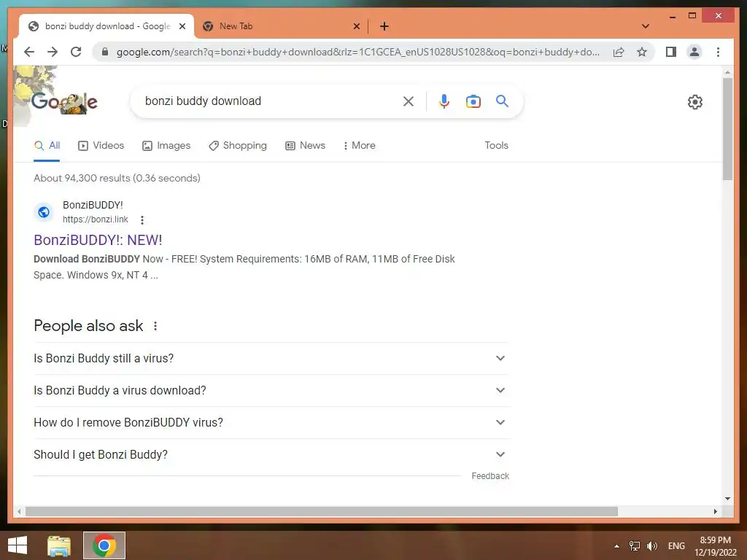Close the bonzi buddy download tab
Viewport: 747px width, 560px height.
coord(182,26)
